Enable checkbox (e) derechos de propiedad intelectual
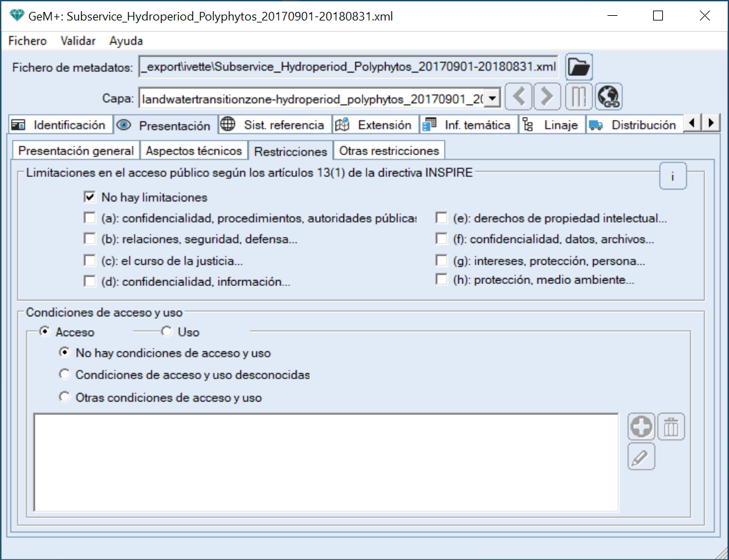This screenshot has height=560, width=729. click(441, 218)
